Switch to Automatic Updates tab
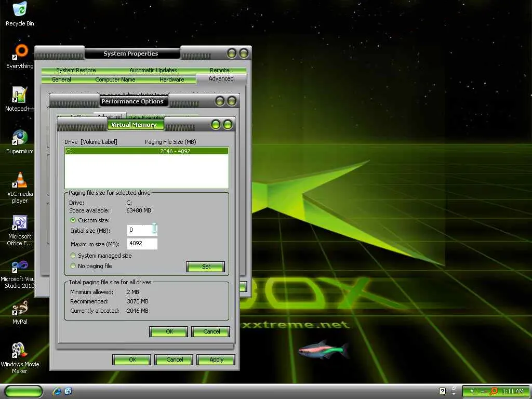532x399 pixels. [153, 70]
